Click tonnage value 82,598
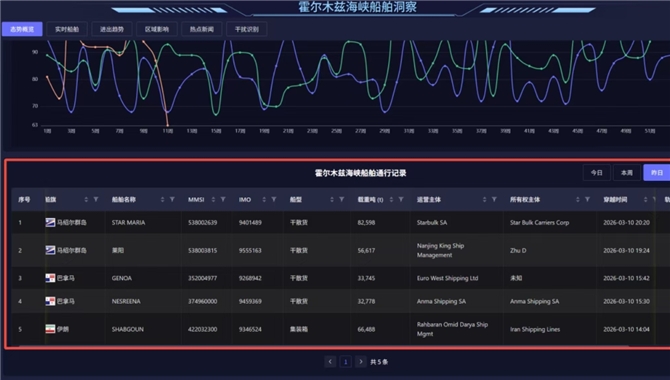 click(366, 222)
